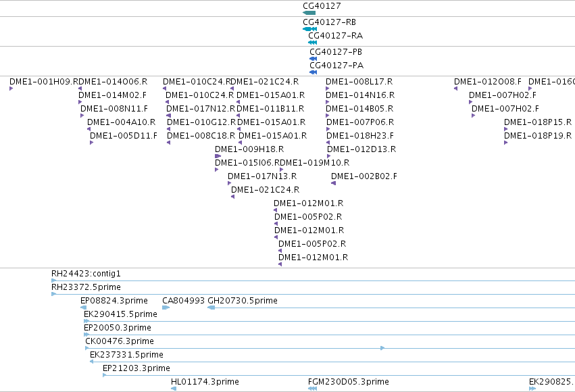Select the DME1-008N11.F feature label

coord(114,109)
